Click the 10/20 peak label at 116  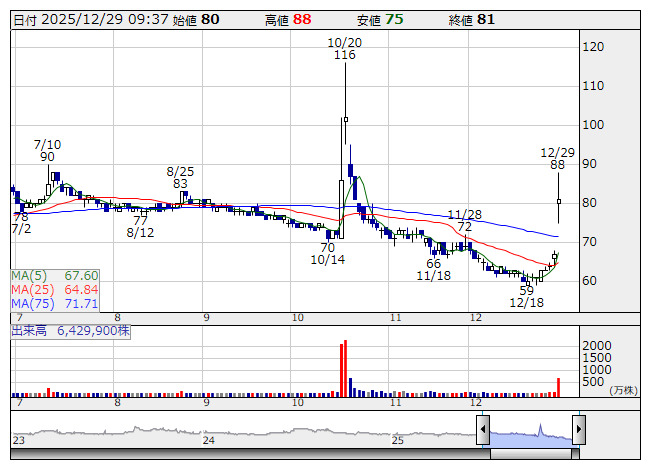[x=345, y=49]
